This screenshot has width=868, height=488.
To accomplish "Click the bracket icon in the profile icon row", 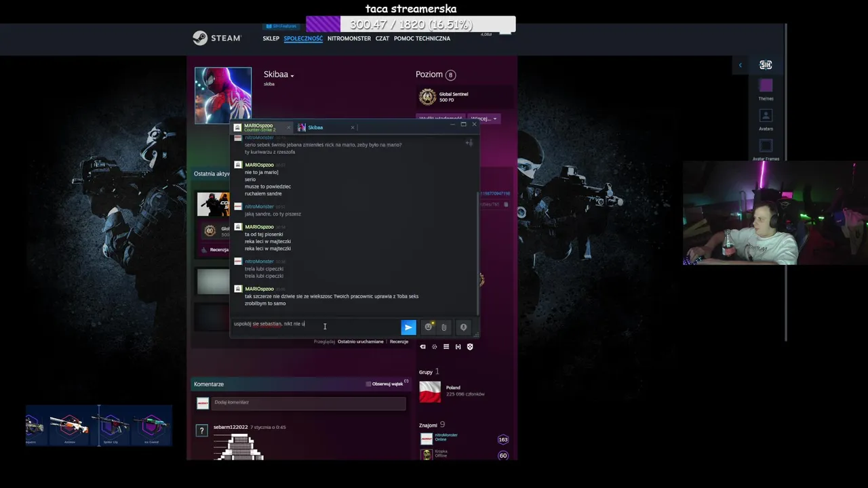I will (458, 346).
